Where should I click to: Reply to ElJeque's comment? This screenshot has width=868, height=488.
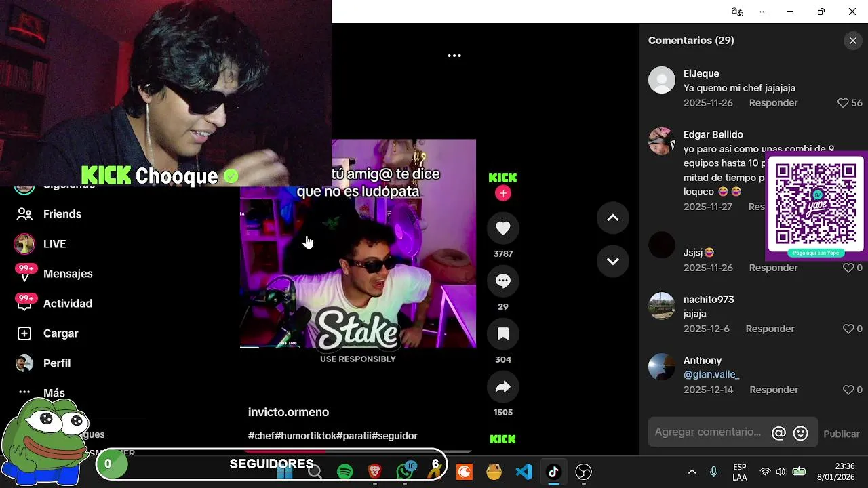point(773,103)
